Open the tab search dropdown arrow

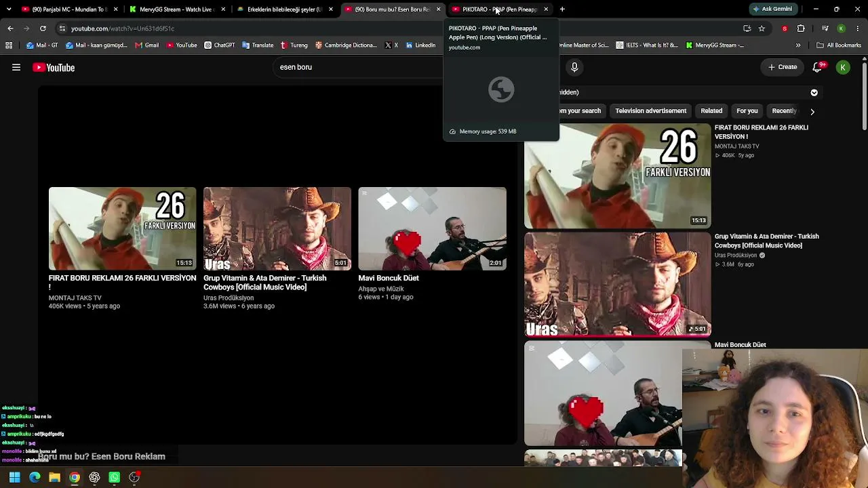tap(9, 9)
